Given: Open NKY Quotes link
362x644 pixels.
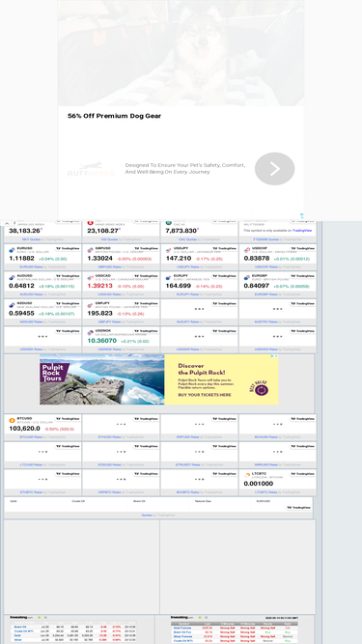Looking at the screenshot, I should (x=31, y=239).
